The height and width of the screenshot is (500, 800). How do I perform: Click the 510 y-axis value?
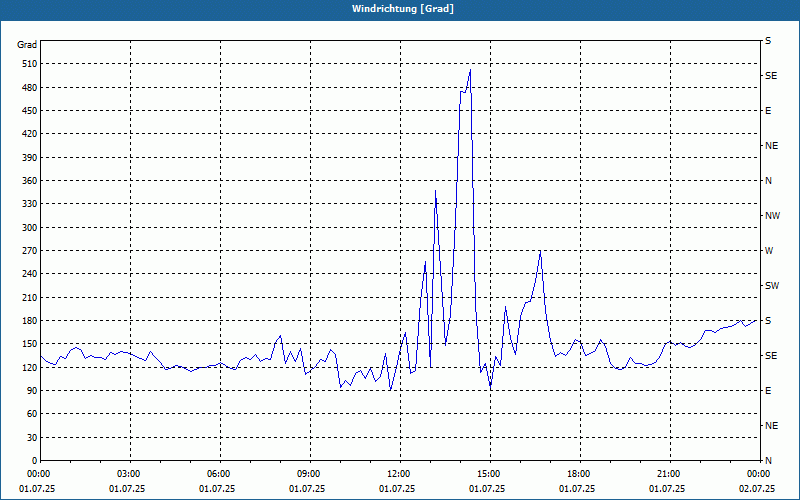point(30,64)
